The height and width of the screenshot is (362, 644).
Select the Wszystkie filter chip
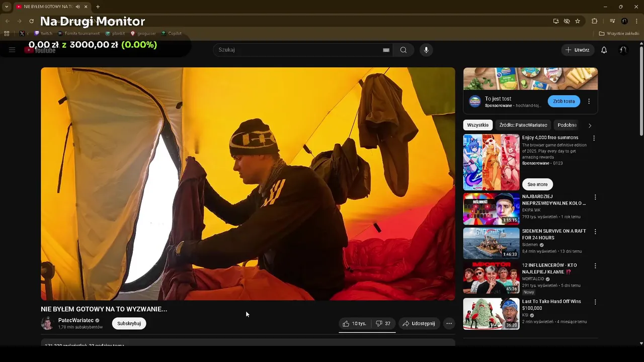point(478,125)
